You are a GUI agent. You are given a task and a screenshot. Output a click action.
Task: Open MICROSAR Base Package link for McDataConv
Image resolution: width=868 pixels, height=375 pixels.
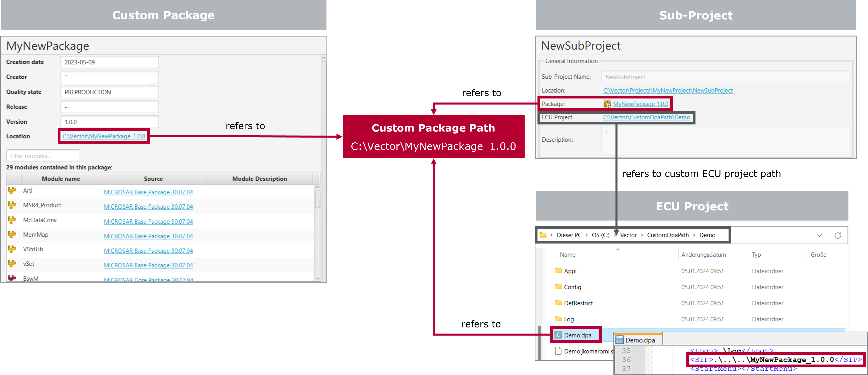click(x=148, y=222)
